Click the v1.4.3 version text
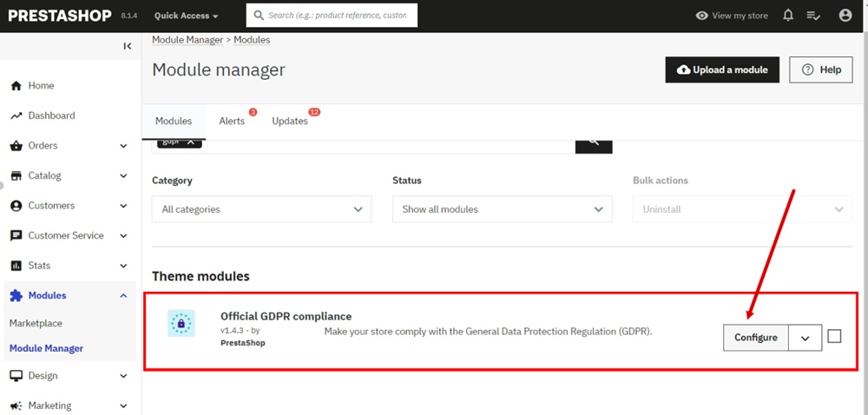Image resolution: width=868 pixels, height=415 pixels. tap(233, 331)
